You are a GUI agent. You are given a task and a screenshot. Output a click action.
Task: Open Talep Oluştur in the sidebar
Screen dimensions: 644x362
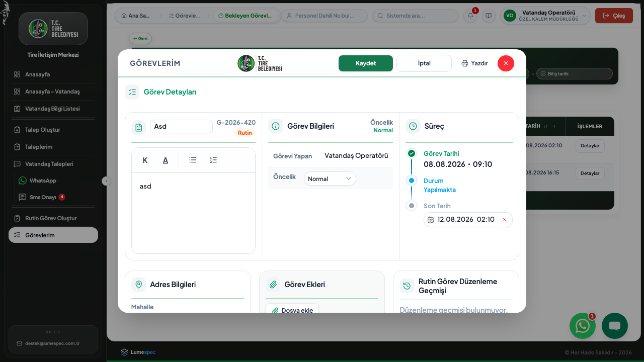pyautogui.click(x=53, y=130)
